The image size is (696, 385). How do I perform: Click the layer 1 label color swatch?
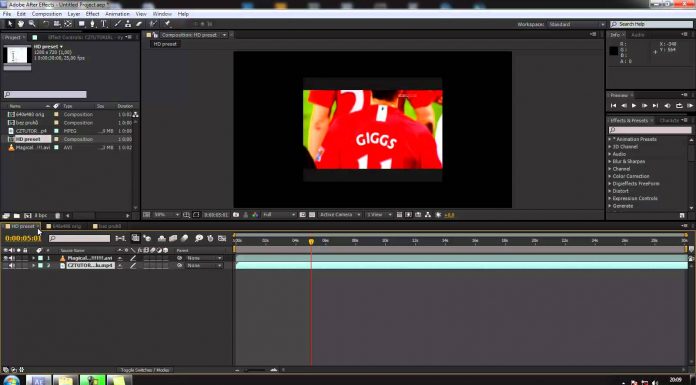click(x=40, y=258)
